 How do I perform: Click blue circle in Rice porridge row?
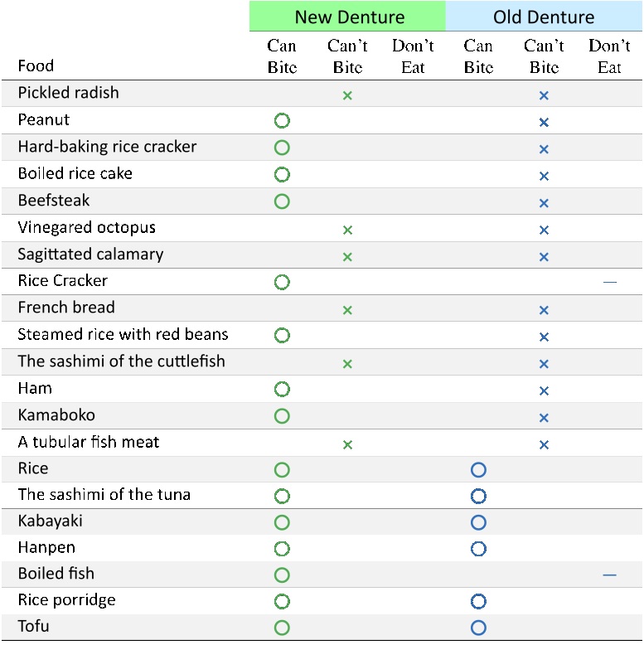pos(478,601)
